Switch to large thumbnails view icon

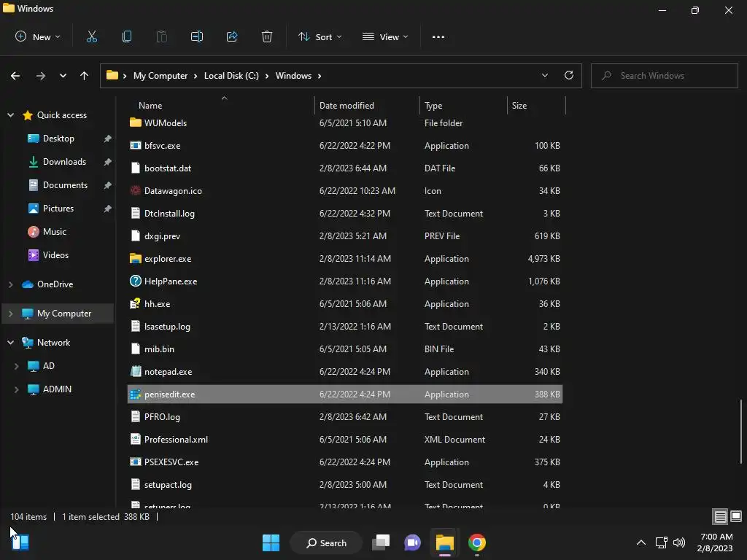[736, 516]
